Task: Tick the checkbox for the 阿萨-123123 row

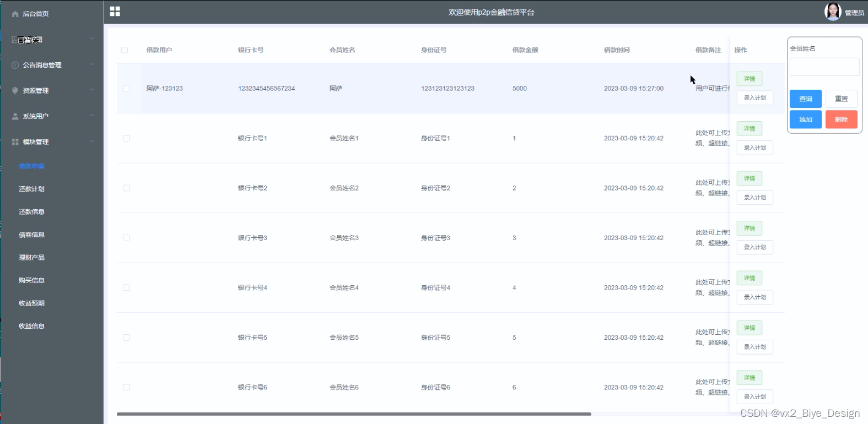Action: click(x=126, y=88)
